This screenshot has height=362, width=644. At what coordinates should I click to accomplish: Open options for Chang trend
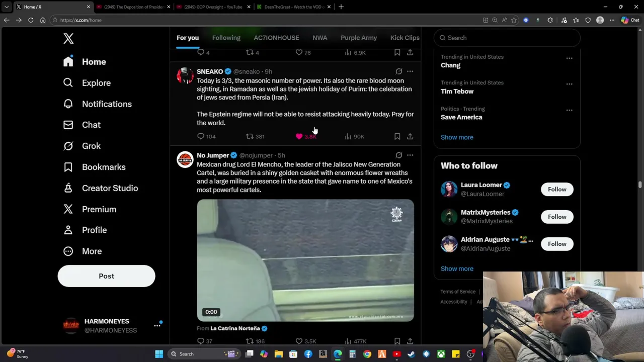pos(569,58)
